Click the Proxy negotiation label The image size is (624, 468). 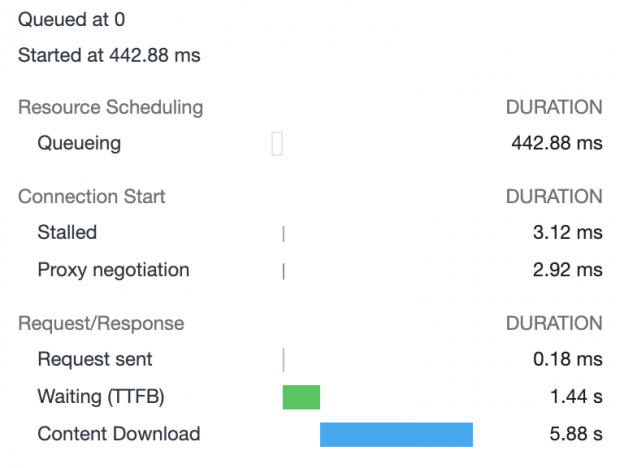113,270
